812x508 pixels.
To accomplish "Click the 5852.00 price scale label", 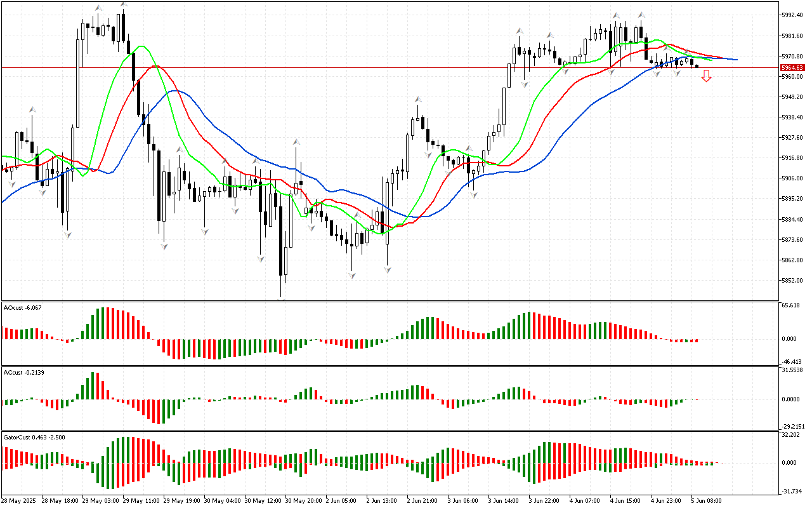I will pyautogui.click(x=793, y=281).
